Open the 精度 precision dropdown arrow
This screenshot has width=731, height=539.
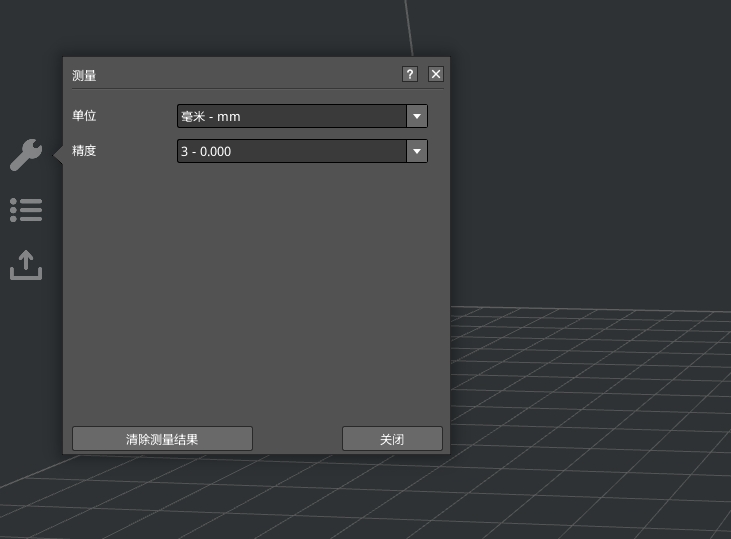(417, 151)
